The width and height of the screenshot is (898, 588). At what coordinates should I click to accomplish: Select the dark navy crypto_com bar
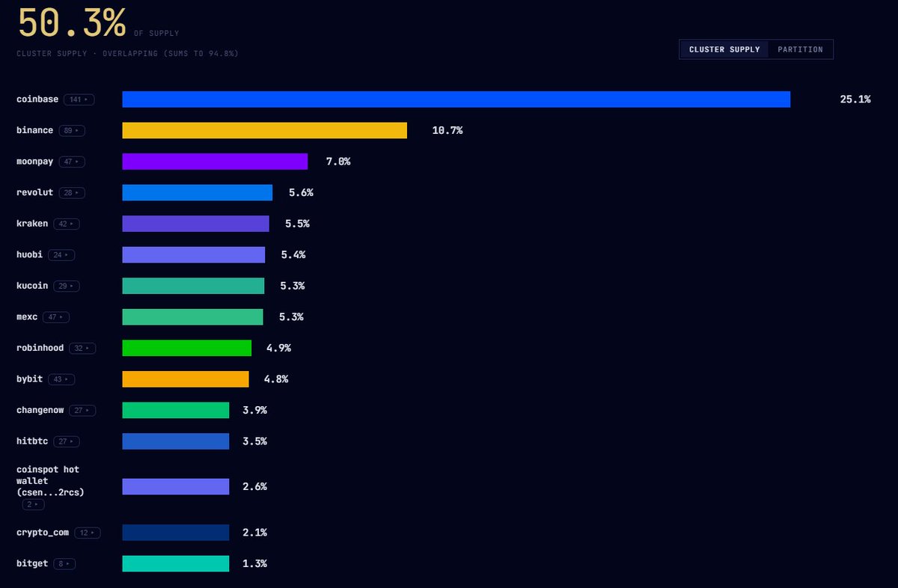tap(176, 533)
